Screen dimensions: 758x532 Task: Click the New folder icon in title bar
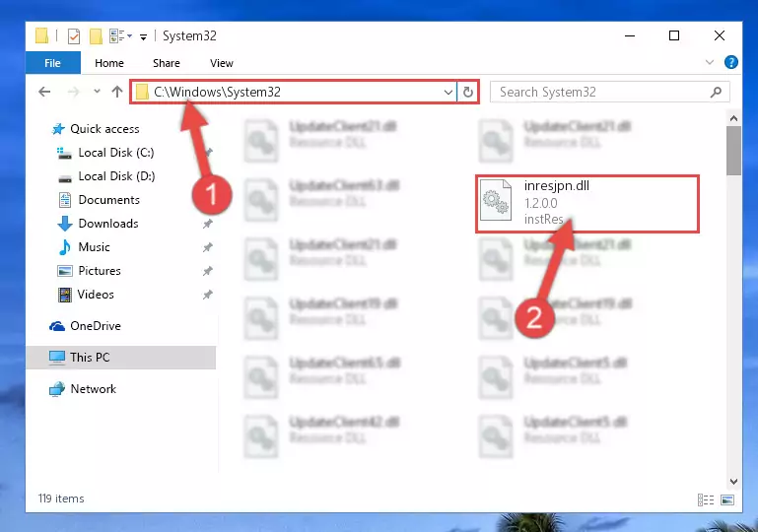(96, 36)
